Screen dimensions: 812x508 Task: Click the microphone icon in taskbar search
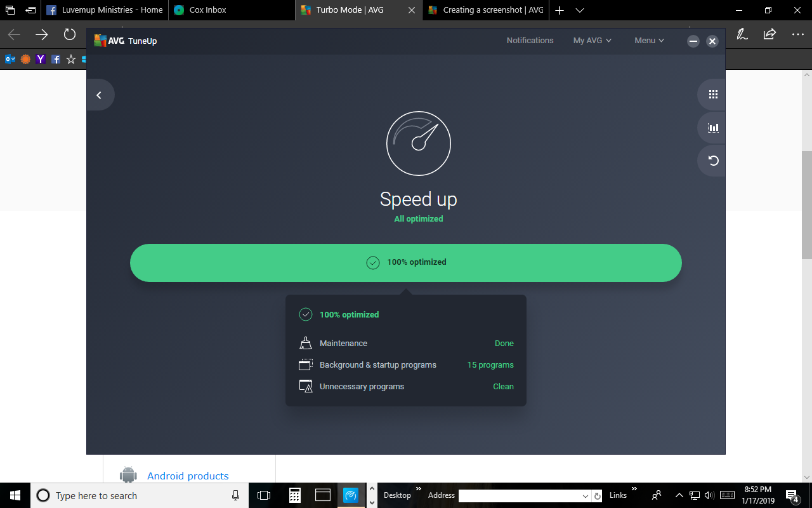(x=236, y=495)
